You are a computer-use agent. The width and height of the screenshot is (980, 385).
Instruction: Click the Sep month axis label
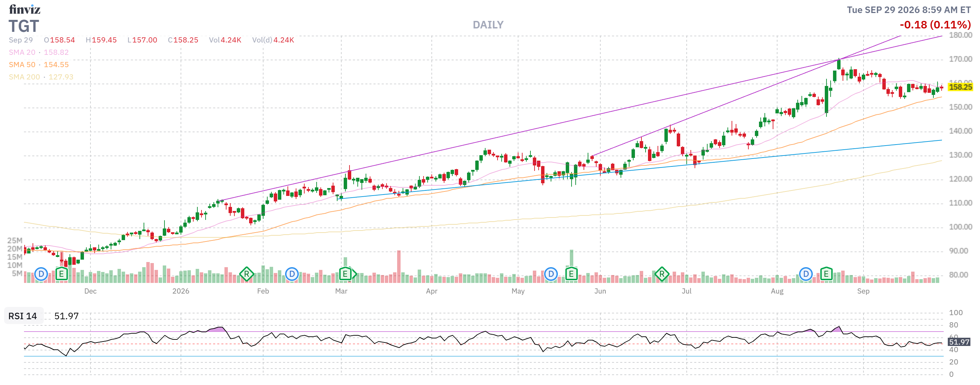(863, 291)
